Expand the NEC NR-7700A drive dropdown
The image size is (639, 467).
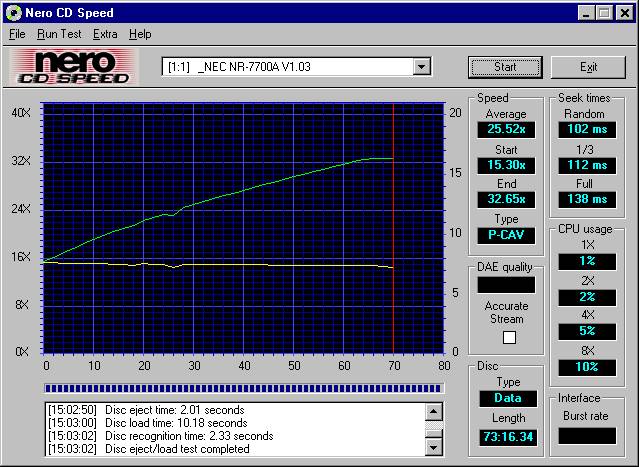[421, 66]
